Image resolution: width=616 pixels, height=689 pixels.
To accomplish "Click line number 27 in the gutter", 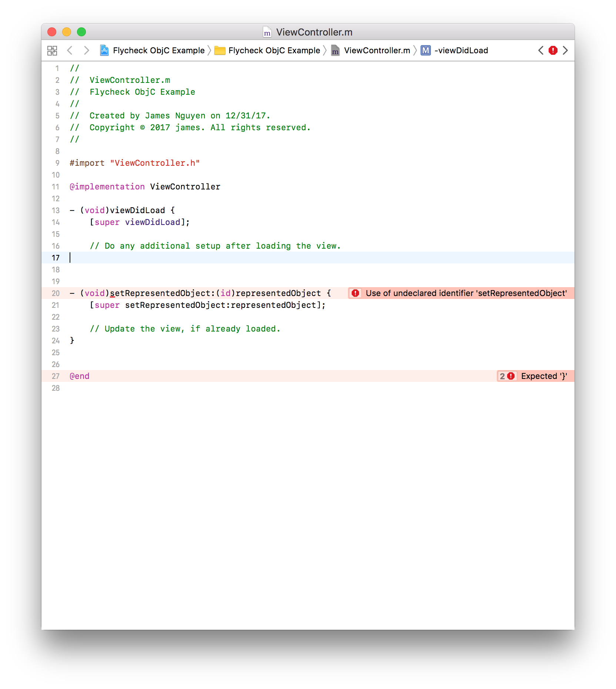I will pos(56,376).
